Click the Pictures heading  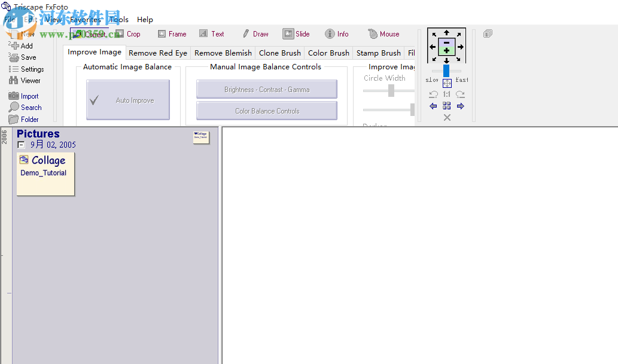tap(38, 133)
